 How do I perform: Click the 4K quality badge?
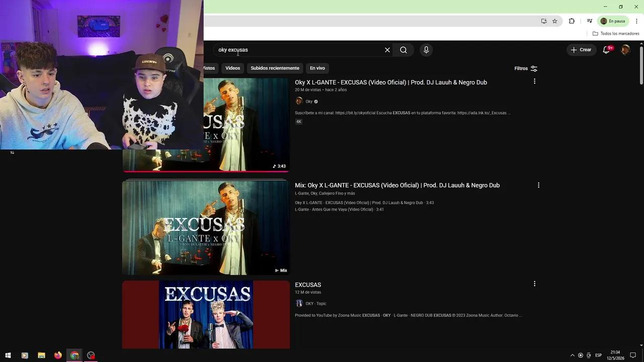(x=298, y=122)
